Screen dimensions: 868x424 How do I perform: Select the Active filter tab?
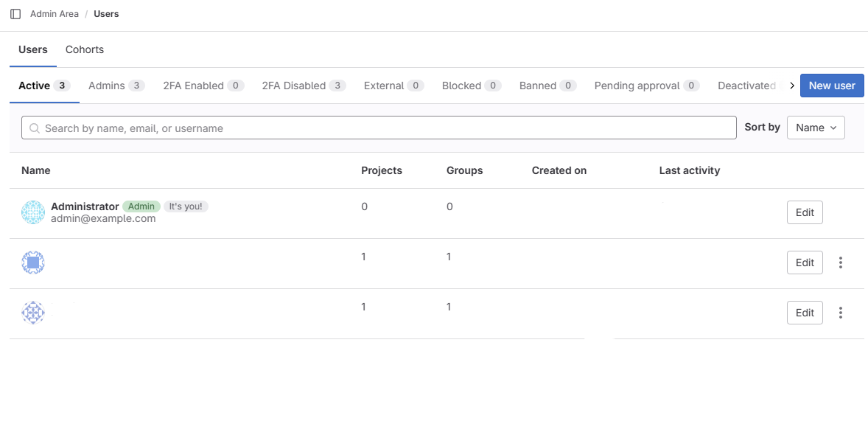tap(44, 86)
